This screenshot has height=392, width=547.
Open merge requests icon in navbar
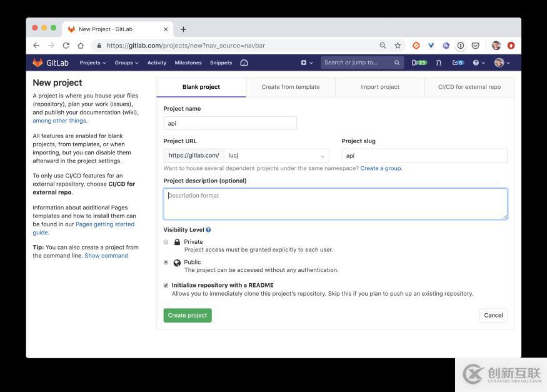tap(439, 63)
